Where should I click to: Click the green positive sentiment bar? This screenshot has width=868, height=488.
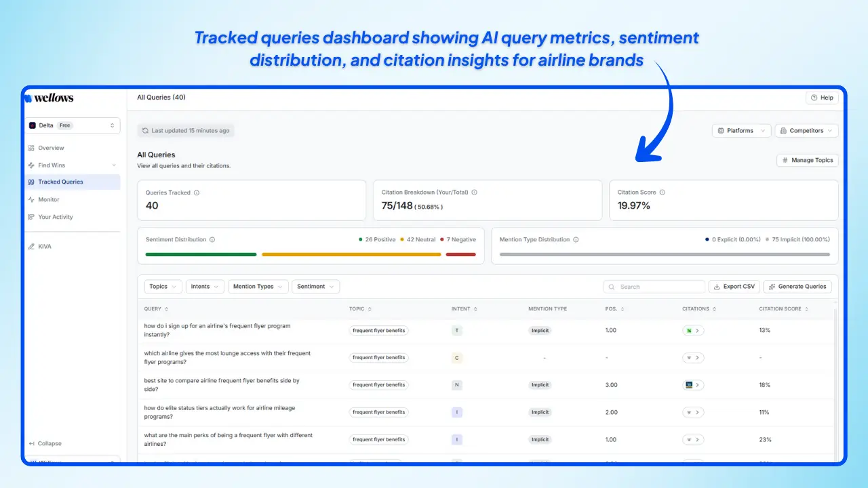coord(201,254)
